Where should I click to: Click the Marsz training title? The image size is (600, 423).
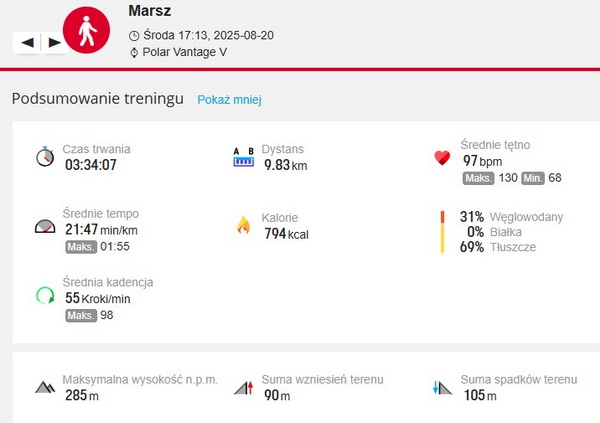(x=150, y=11)
